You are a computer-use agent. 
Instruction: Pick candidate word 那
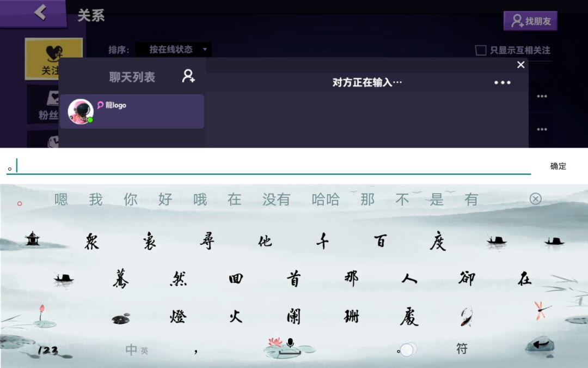[x=367, y=199]
